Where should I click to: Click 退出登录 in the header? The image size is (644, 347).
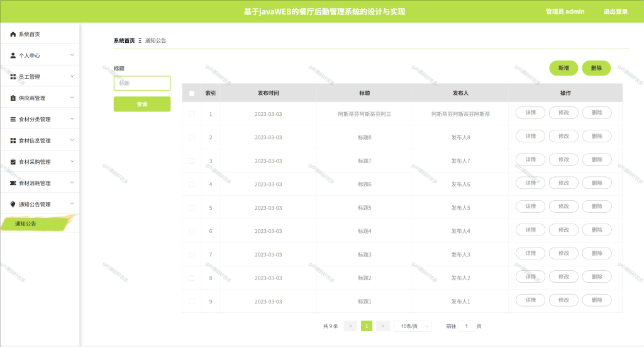[615, 11]
